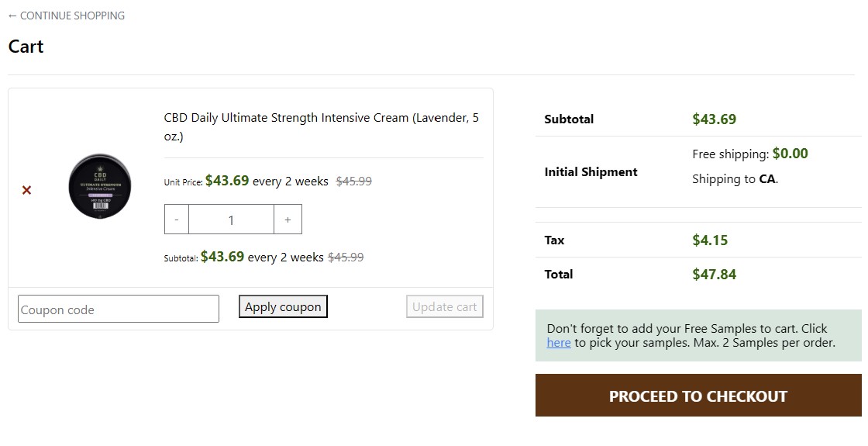Click the Cart page heading

coord(26,47)
